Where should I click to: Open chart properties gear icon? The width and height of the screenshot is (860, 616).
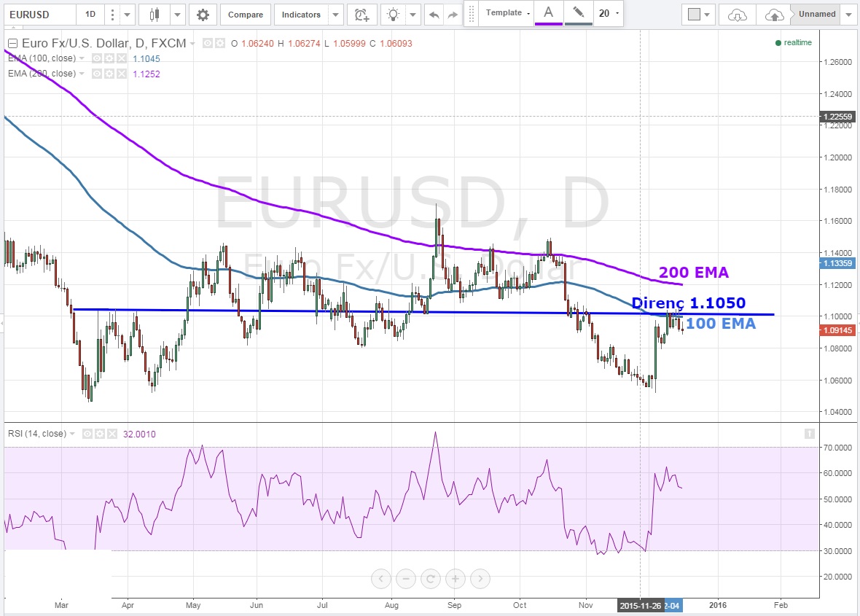(x=203, y=15)
